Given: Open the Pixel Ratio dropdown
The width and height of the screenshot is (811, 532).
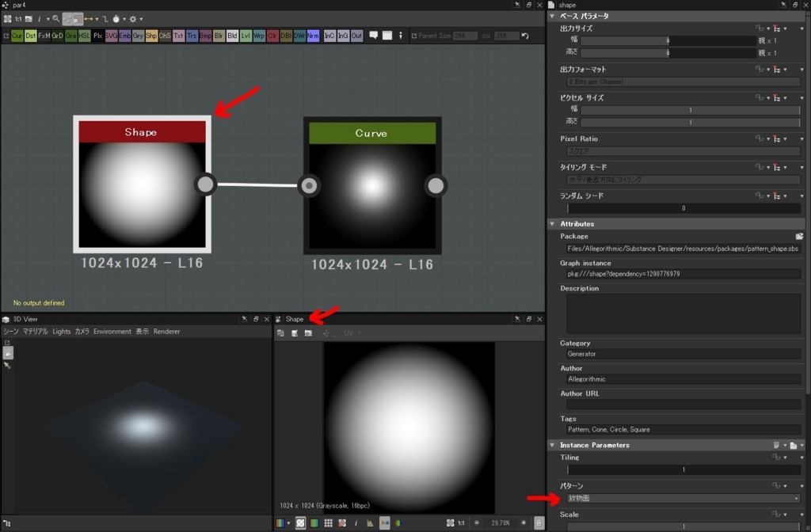Looking at the screenshot, I should (683, 151).
